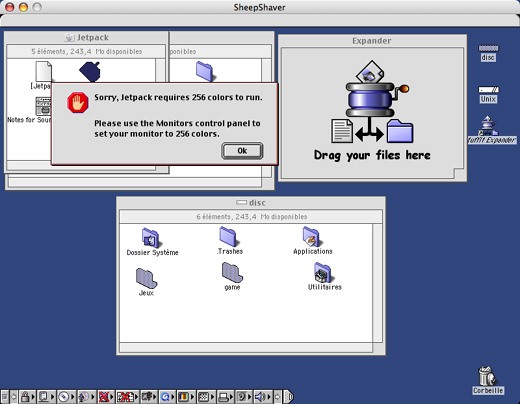Select the Notes for Sou… document icon
The height and width of the screenshot is (404, 520).
click(43, 106)
